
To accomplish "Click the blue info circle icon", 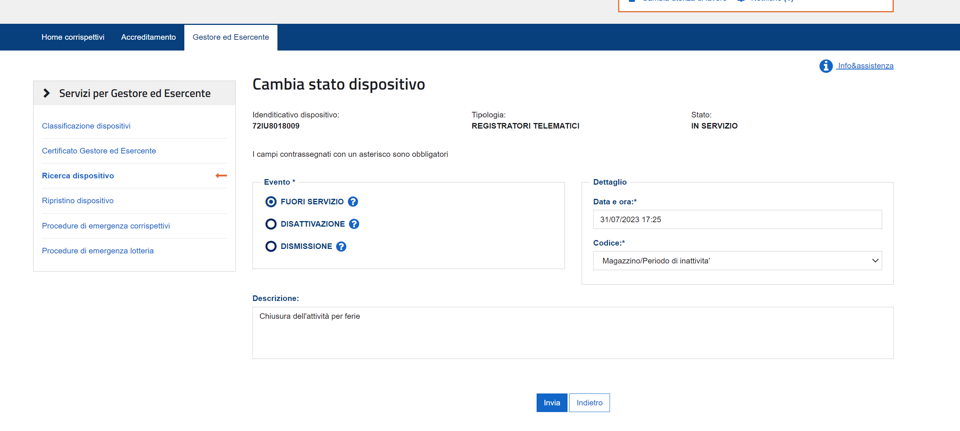I will 826,66.
